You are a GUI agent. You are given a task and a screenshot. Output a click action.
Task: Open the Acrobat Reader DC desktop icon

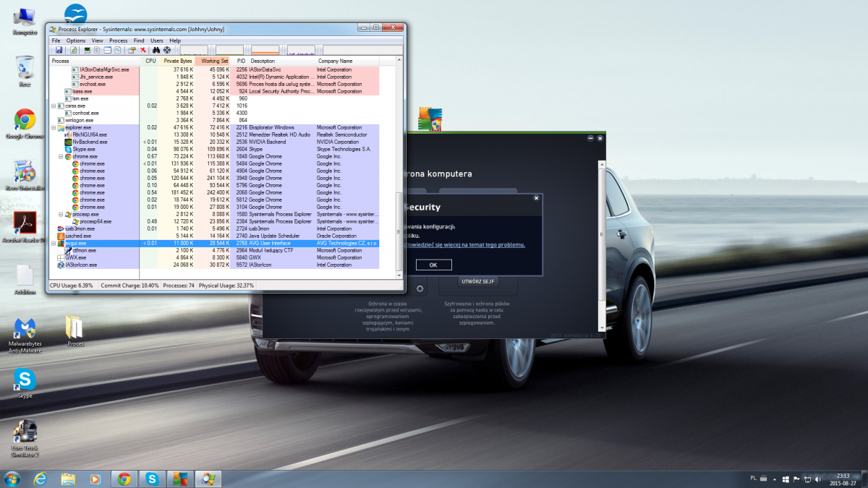pos(25,227)
